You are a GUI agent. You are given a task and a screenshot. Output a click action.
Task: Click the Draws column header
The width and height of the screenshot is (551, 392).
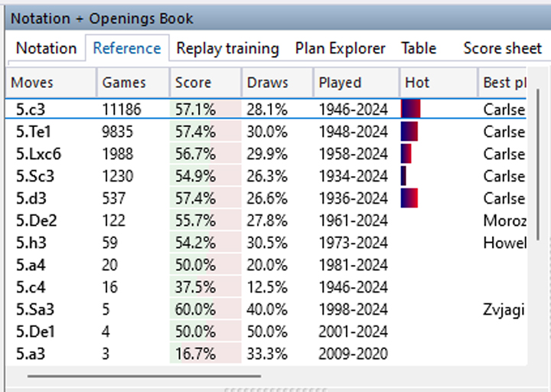[x=267, y=83]
